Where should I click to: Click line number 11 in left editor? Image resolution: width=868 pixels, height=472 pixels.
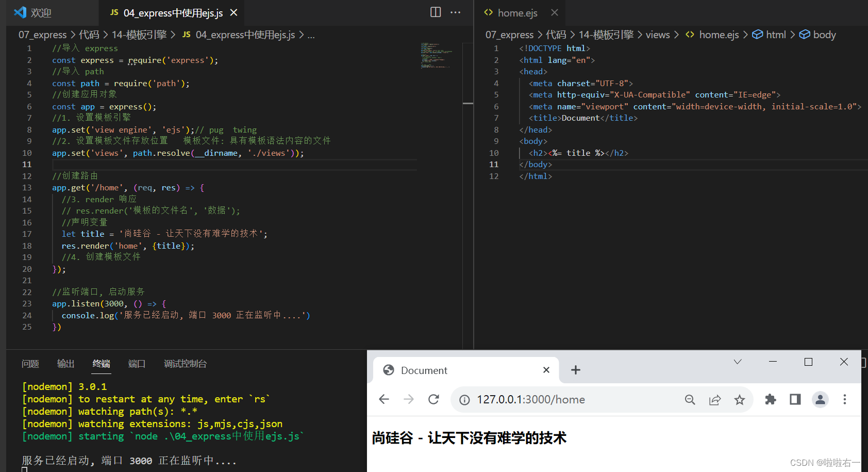pos(27,165)
